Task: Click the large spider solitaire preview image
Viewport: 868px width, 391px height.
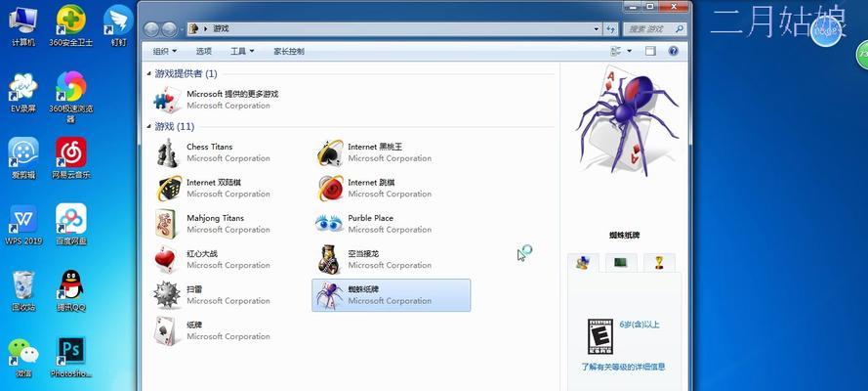Action: (626, 120)
